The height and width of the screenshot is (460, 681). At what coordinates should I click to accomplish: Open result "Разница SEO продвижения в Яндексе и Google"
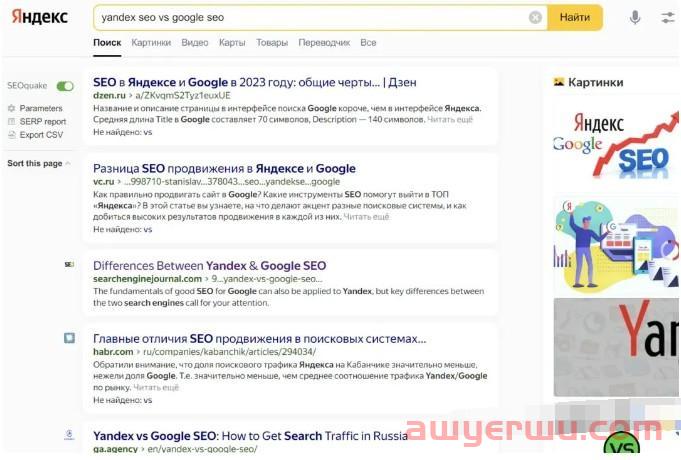tap(224, 169)
